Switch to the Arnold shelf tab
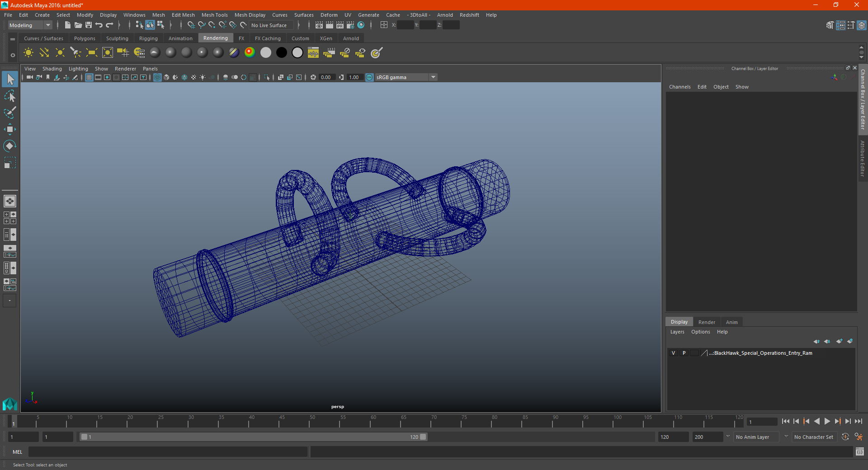 click(351, 38)
